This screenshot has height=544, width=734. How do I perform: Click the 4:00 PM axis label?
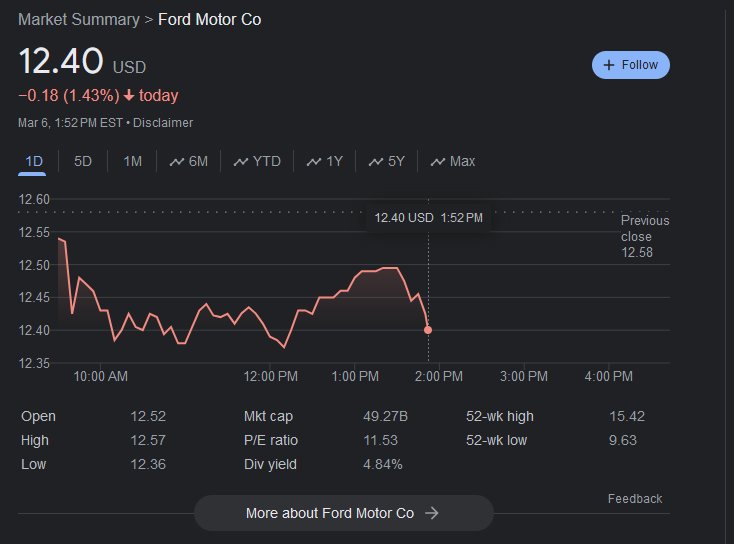[609, 376]
